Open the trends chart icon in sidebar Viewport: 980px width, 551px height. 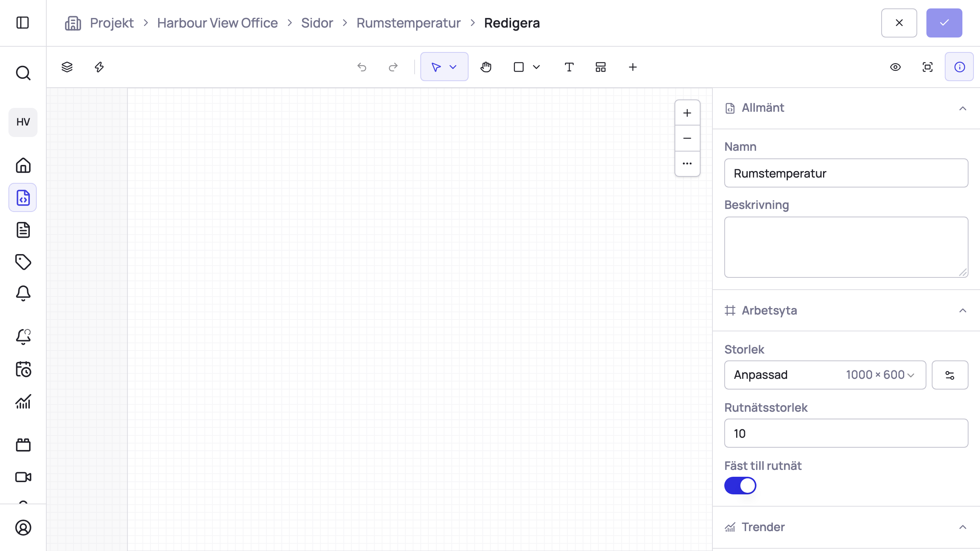click(23, 401)
